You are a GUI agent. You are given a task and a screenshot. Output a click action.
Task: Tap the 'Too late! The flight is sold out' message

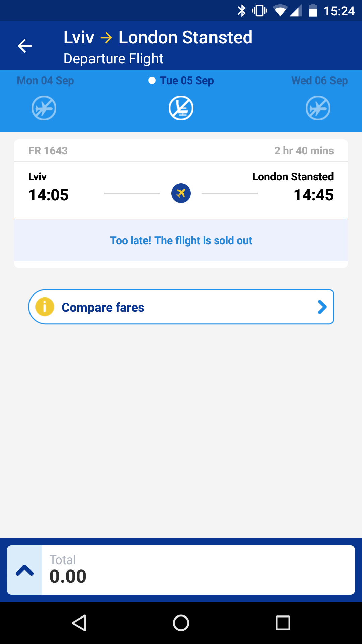tap(181, 240)
